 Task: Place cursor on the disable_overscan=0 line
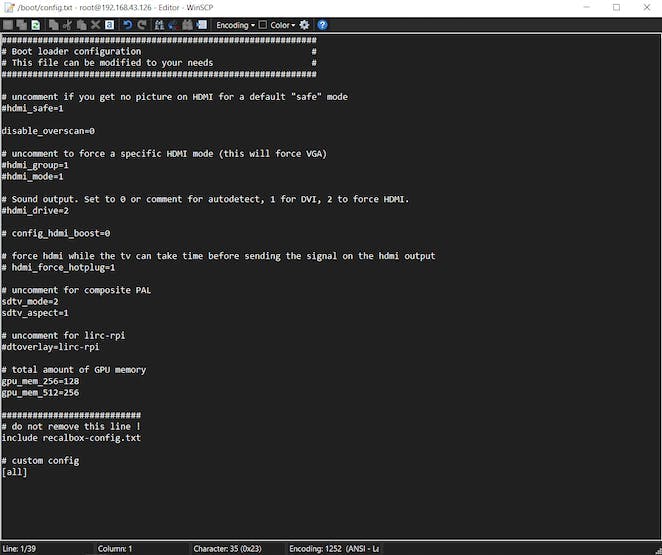point(48,131)
